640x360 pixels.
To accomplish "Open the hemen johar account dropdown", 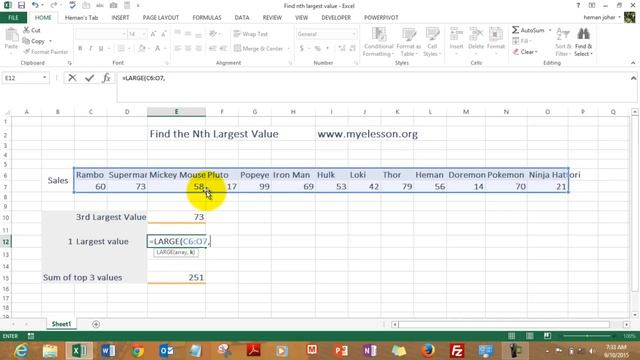I will click(619, 18).
